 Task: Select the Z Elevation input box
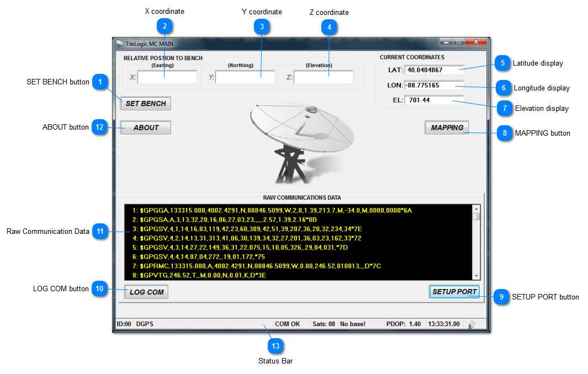pos(324,77)
